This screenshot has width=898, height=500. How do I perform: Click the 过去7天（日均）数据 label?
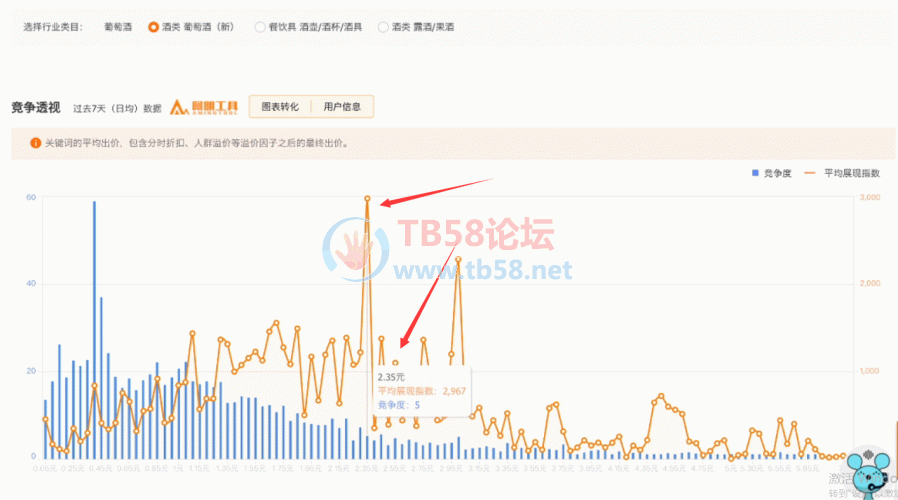pos(117,108)
